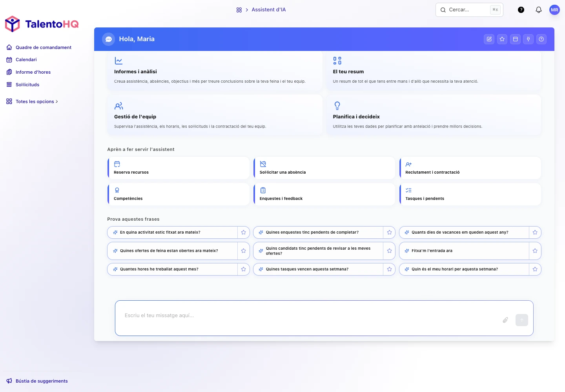Expand Totes les opcions in the sidebar
The width and height of the screenshot is (565, 392).
click(x=32, y=102)
